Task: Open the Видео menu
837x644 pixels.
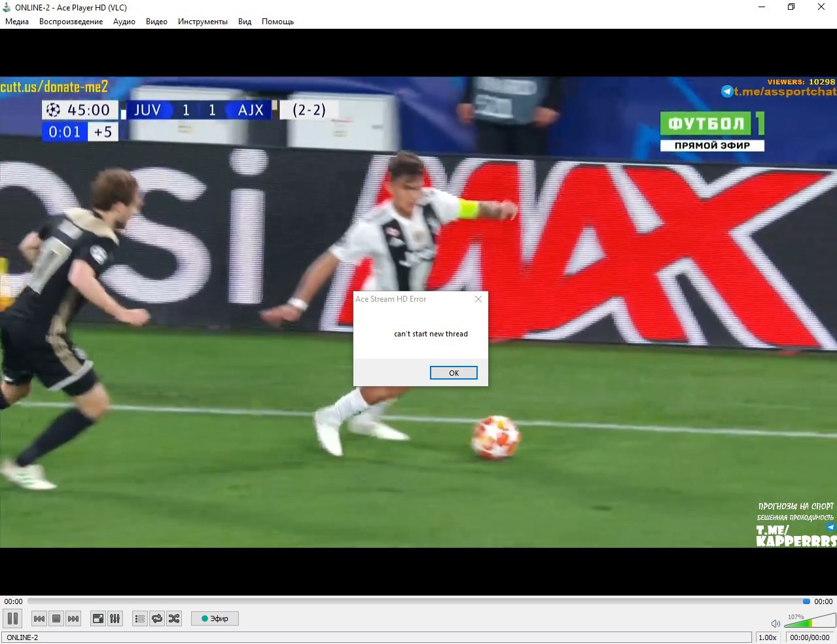Action: [x=156, y=22]
